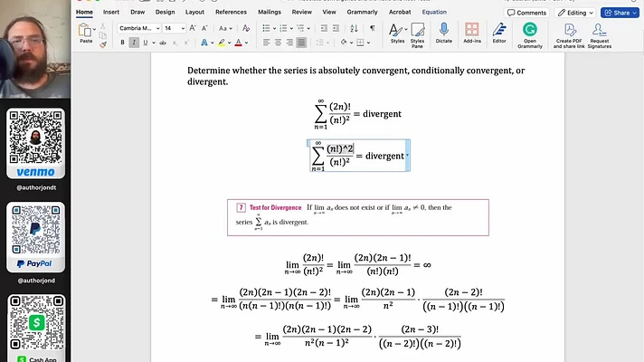Open font color dropdown arrow
Screen dimensions: 644x362
click(246, 43)
